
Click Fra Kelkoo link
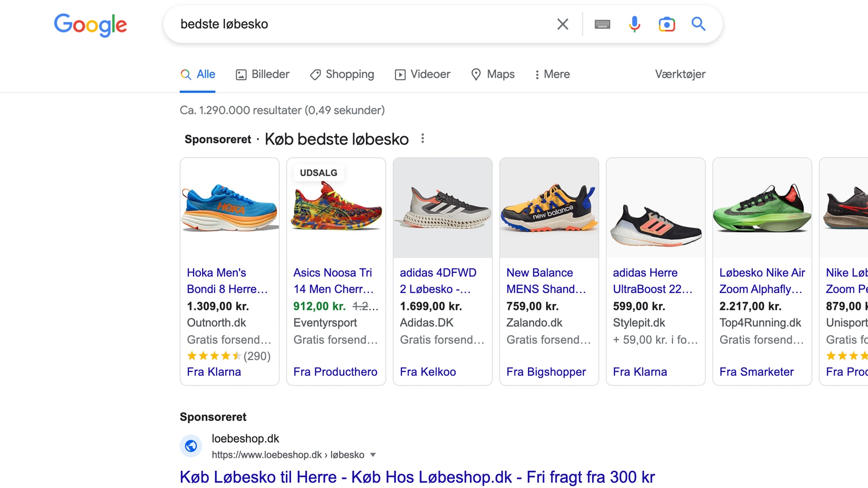click(428, 372)
